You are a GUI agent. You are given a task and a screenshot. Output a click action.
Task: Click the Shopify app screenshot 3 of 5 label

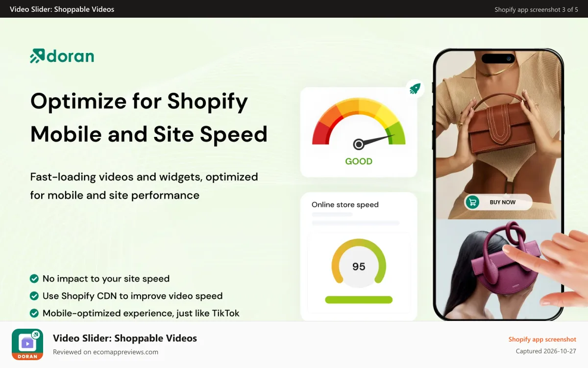pyautogui.click(x=536, y=9)
